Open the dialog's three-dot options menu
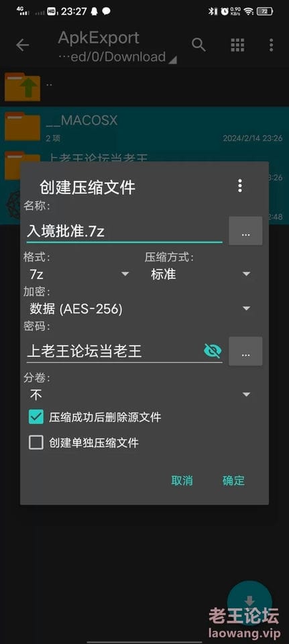The width and height of the screenshot is (289, 644). tap(240, 186)
